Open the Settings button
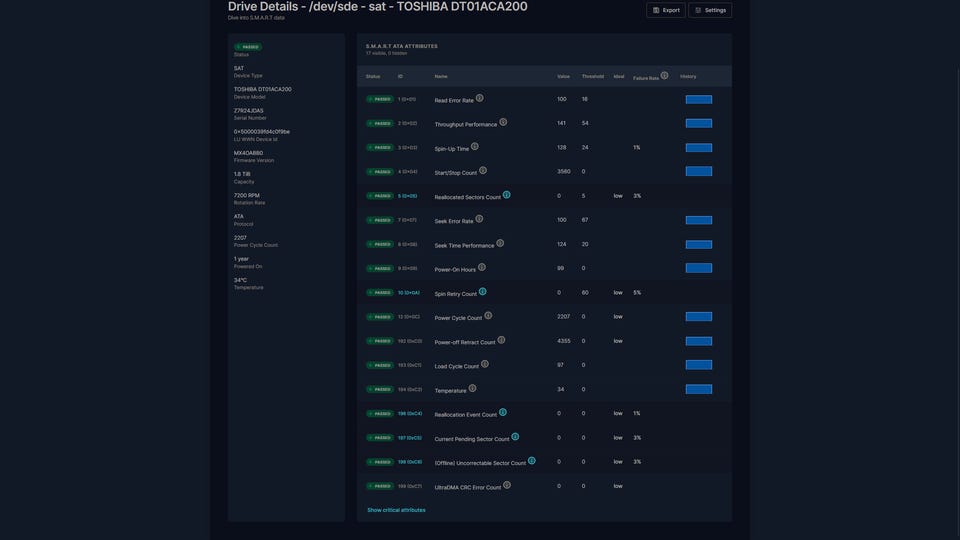 coord(710,10)
